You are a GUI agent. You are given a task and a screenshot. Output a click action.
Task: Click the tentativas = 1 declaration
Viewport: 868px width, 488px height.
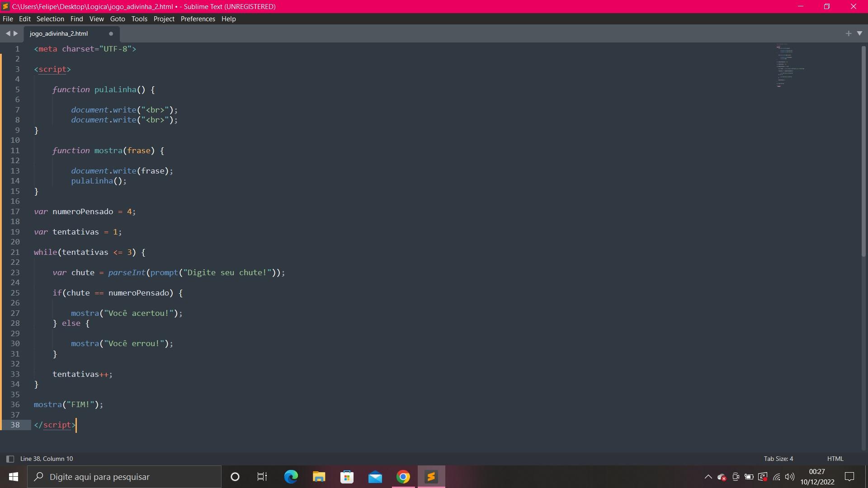78,232
